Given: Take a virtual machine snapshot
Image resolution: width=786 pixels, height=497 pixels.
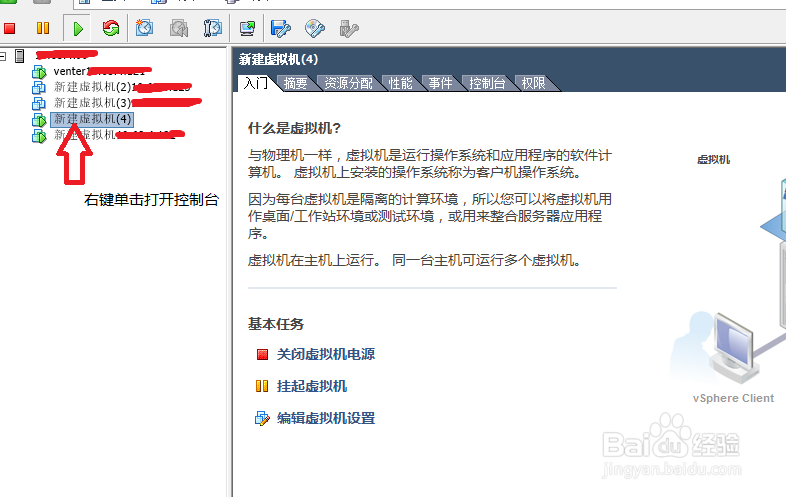Looking at the screenshot, I should coord(144,28).
